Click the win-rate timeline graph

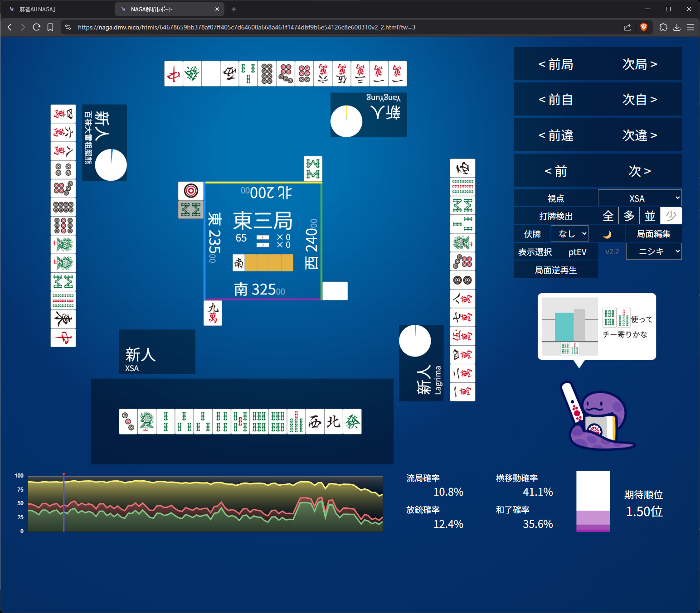pos(205,504)
